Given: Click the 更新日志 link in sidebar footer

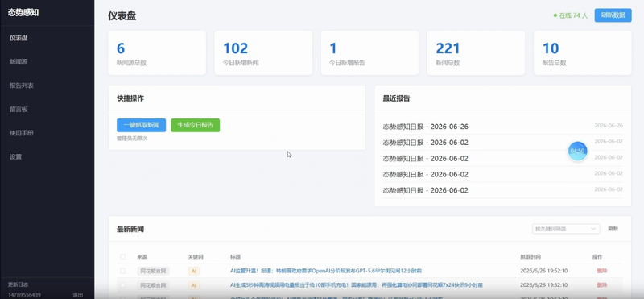Looking at the screenshot, I should (x=18, y=284).
